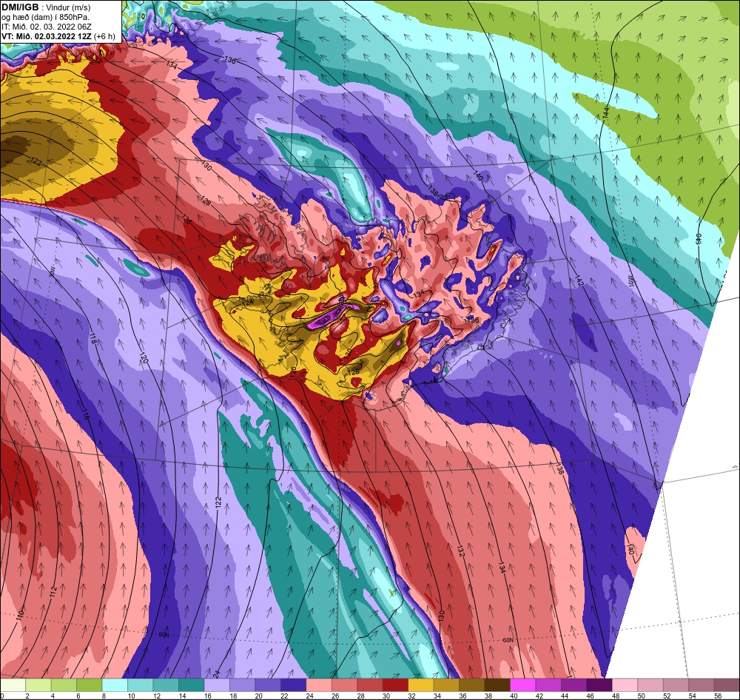Choose the purple swatch between 44 and 46
This screenshot has height=700, width=740.
[x=574, y=685]
